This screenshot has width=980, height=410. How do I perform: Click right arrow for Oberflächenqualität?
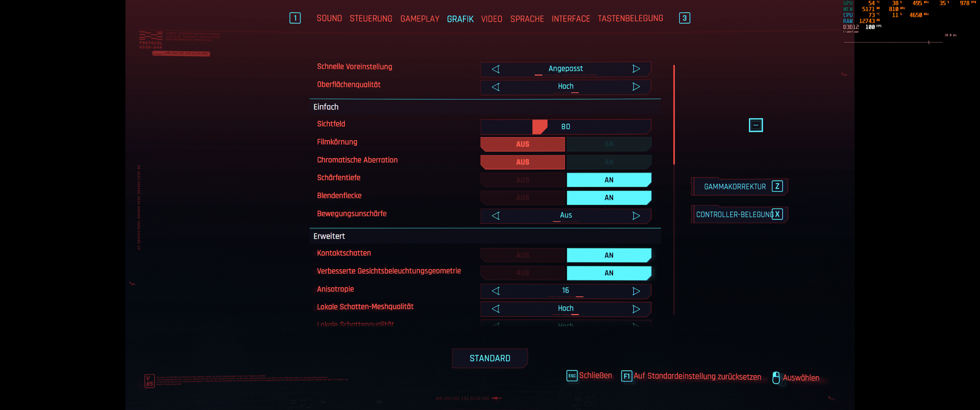coord(636,87)
